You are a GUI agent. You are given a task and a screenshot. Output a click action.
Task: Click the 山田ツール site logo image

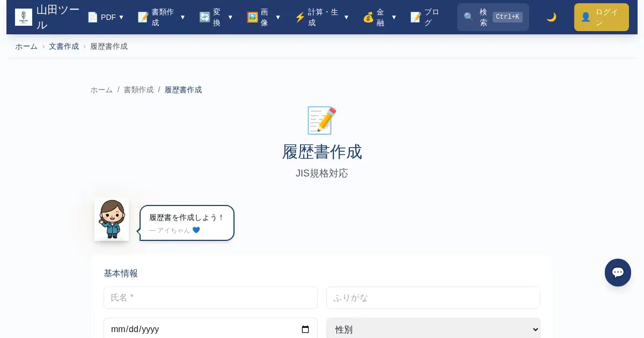pos(24,17)
